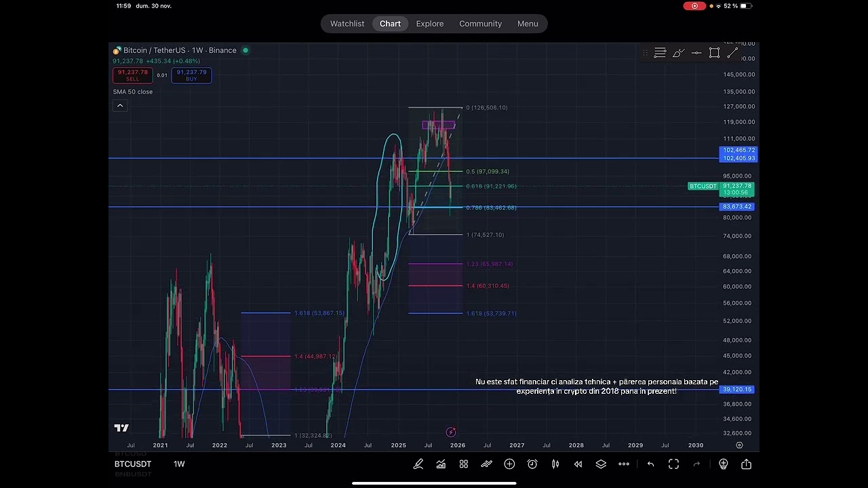Create an alert with the alarm clock icon
Image resolution: width=868 pixels, height=488 pixels.
(532, 464)
